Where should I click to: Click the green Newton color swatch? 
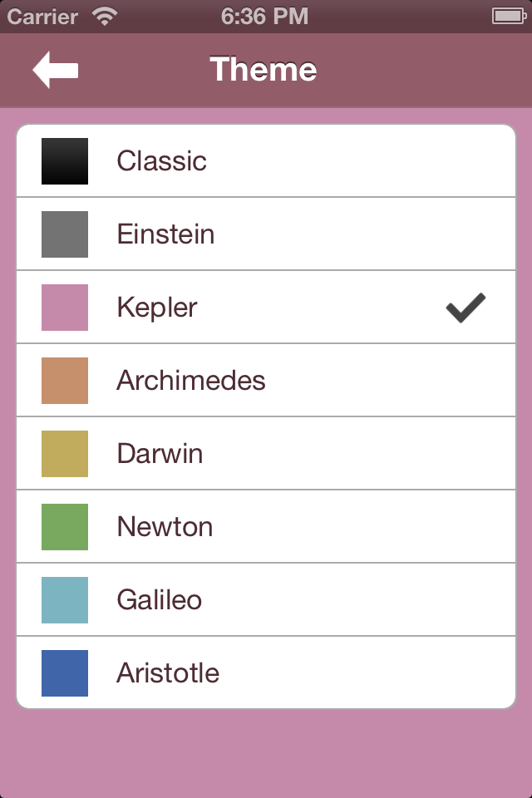tap(65, 527)
